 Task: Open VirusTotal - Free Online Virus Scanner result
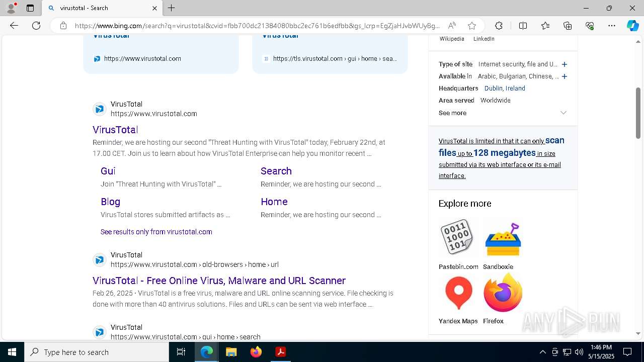[x=219, y=281]
